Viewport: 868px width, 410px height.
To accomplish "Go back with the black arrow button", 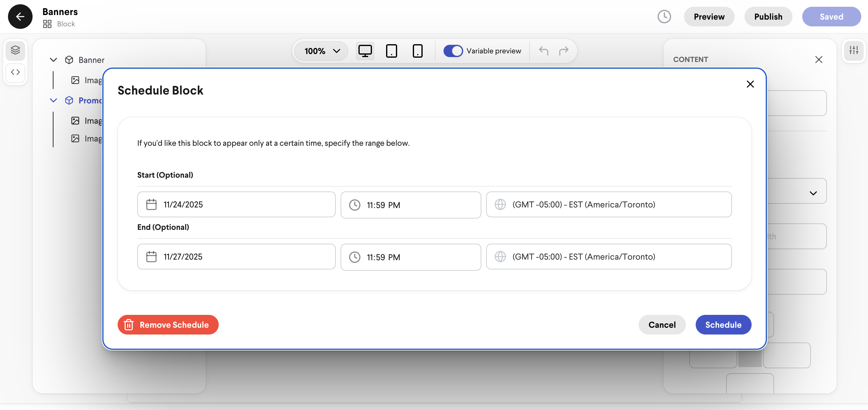I will point(20,17).
